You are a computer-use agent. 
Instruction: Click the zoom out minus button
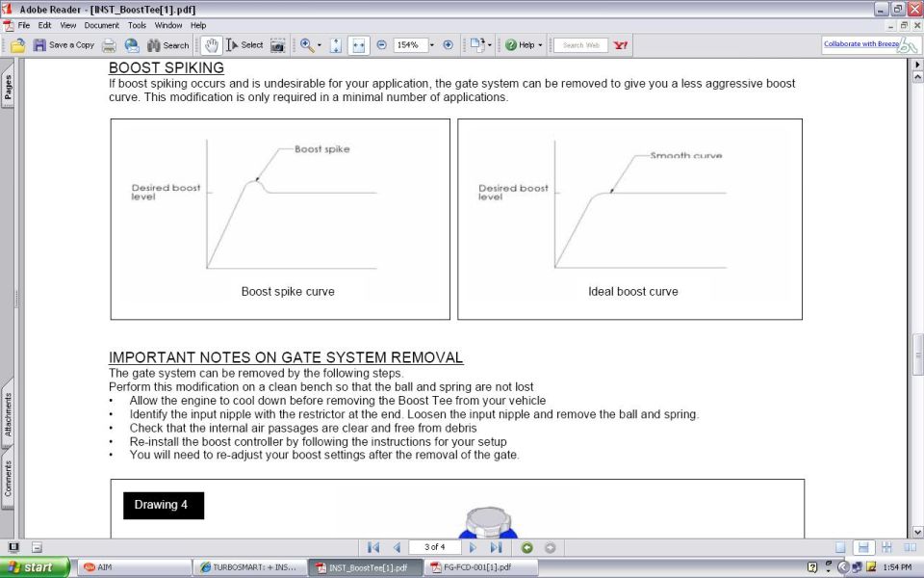(381, 45)
